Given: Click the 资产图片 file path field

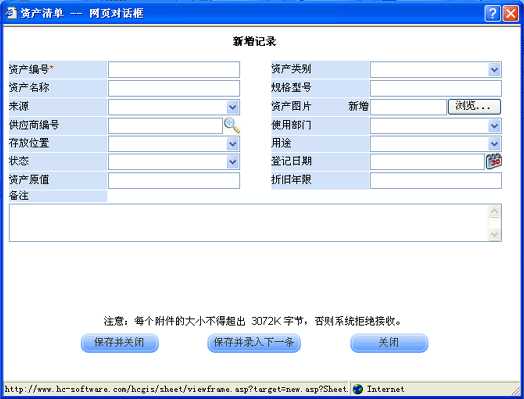Looking at the screenshot, I should click(x=408, y=107).
